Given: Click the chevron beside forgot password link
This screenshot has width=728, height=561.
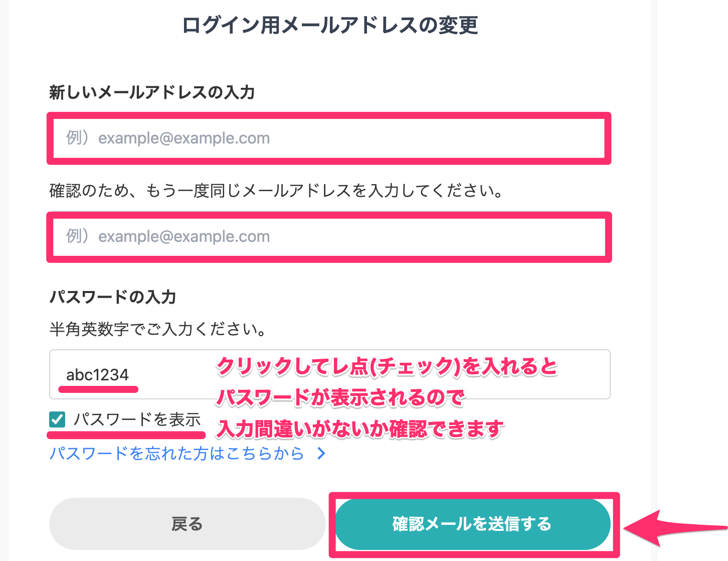Looking at the screenshot, I should [321, 454].
